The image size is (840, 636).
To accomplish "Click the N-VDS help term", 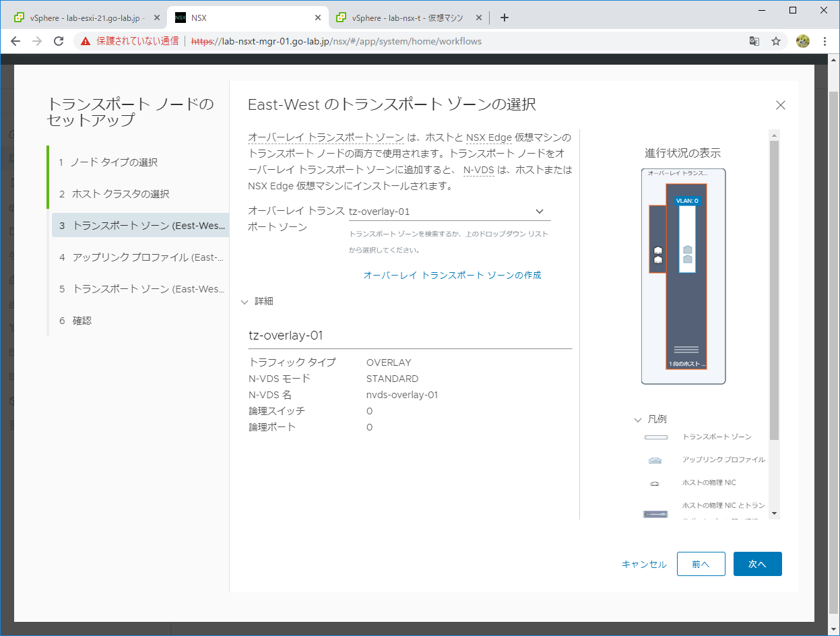I will click(479, 170).
